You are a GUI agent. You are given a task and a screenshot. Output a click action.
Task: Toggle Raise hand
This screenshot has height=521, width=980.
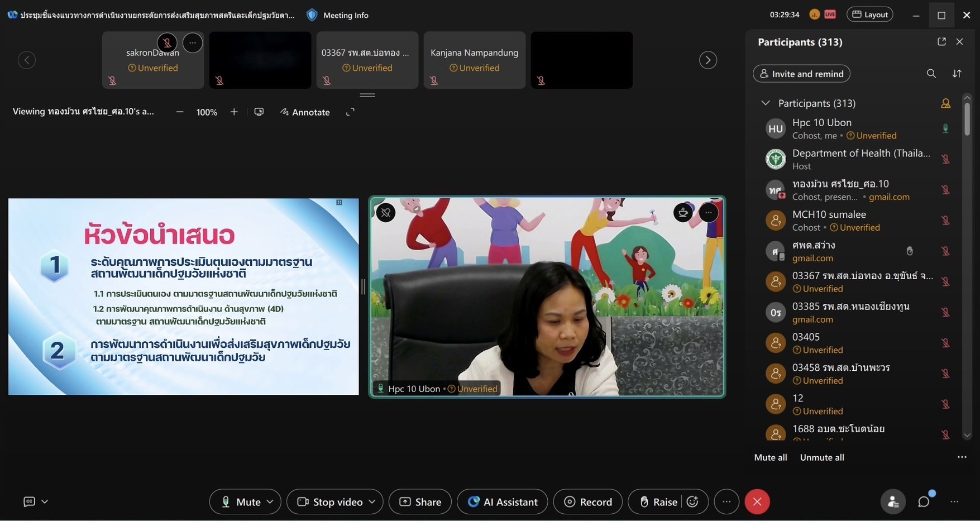[658, 501]
